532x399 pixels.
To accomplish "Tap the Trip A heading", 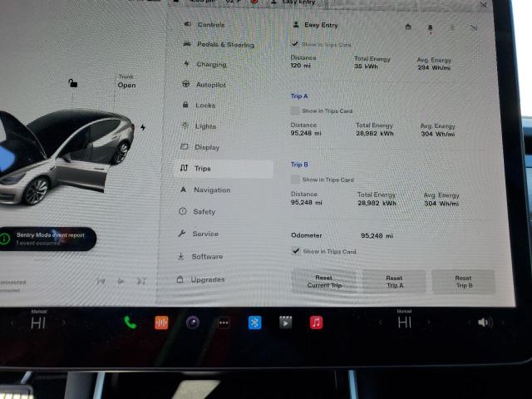I will click(299, 96).
